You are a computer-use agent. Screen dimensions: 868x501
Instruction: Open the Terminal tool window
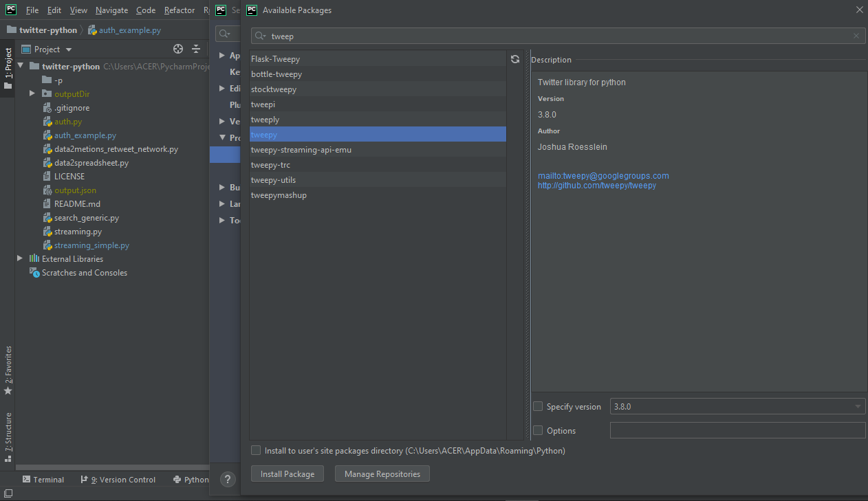click(x=43, y=479)
